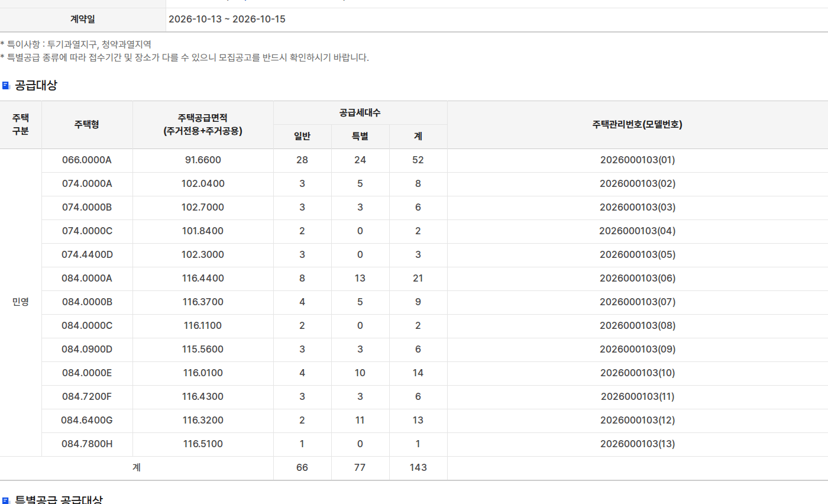Select housing type 074.0000A
828x504 pixels.
coord(87,184)
